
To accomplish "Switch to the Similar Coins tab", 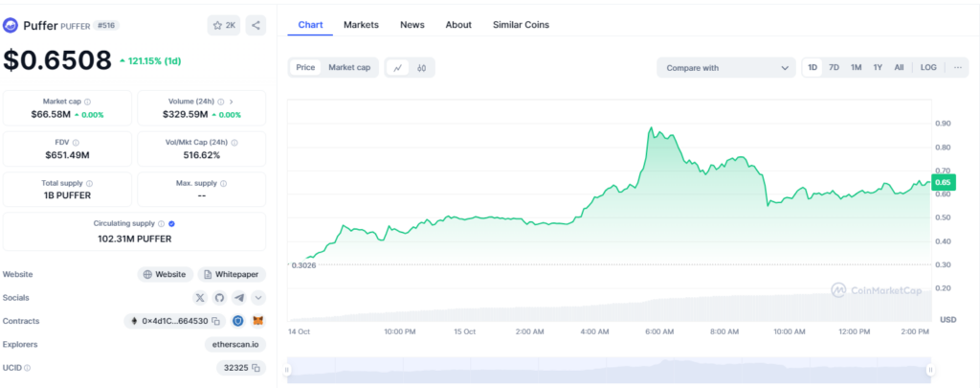I will (522, 25).
